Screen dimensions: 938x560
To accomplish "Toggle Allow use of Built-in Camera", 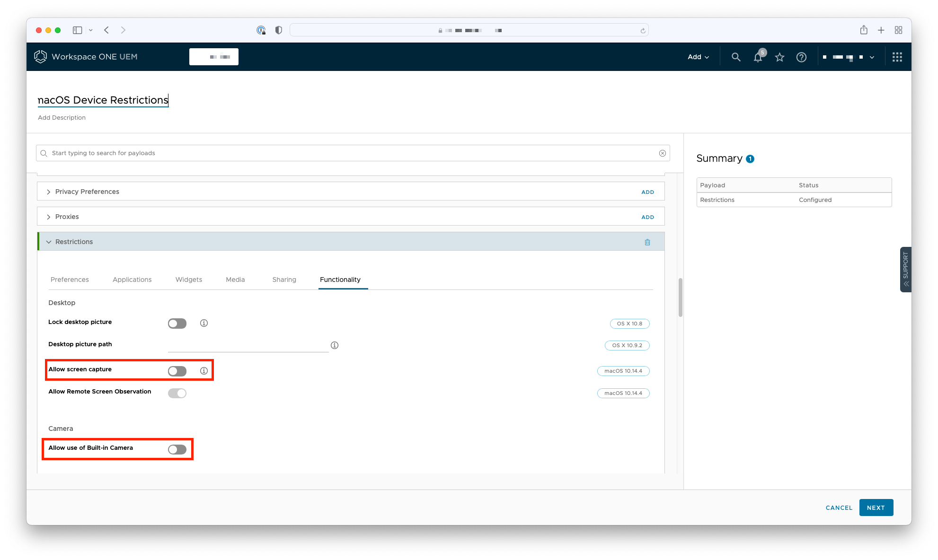I will tap(177, 449).
